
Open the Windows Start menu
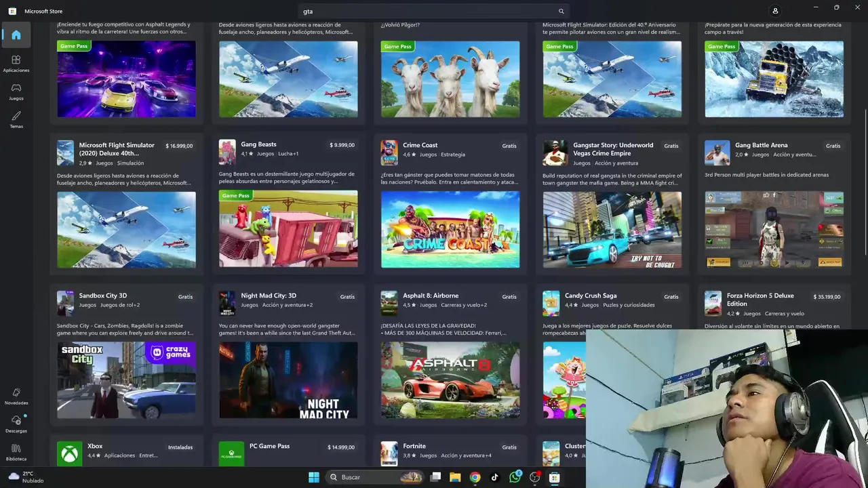(314, 477)
